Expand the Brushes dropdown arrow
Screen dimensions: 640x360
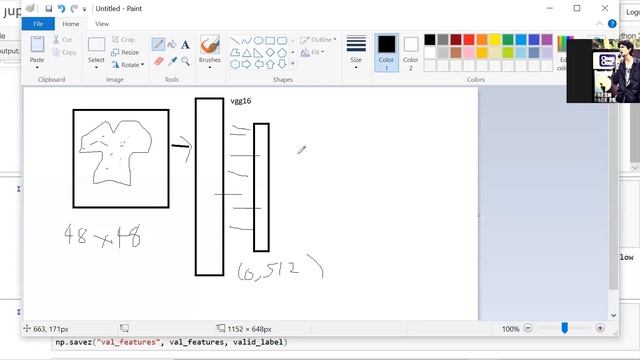tap(210, 68)
